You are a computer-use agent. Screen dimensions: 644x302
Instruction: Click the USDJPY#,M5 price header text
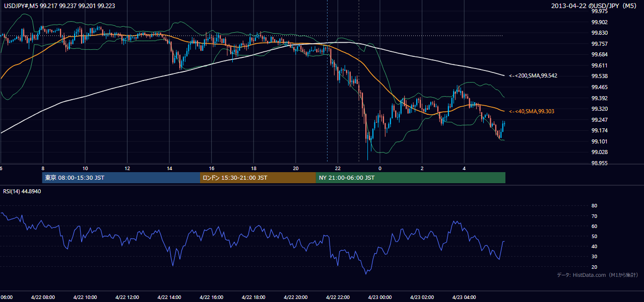pyautogui.click(x=59, y=5)
